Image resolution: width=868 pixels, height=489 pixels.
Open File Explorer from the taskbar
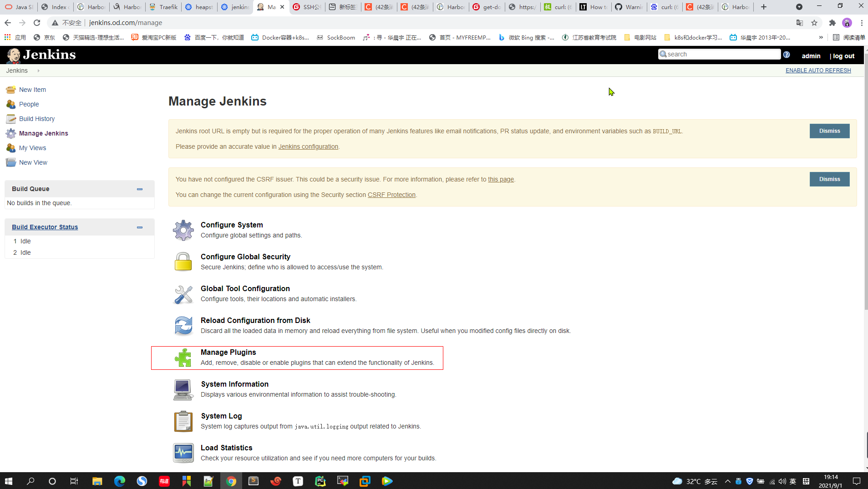(97, 481)
